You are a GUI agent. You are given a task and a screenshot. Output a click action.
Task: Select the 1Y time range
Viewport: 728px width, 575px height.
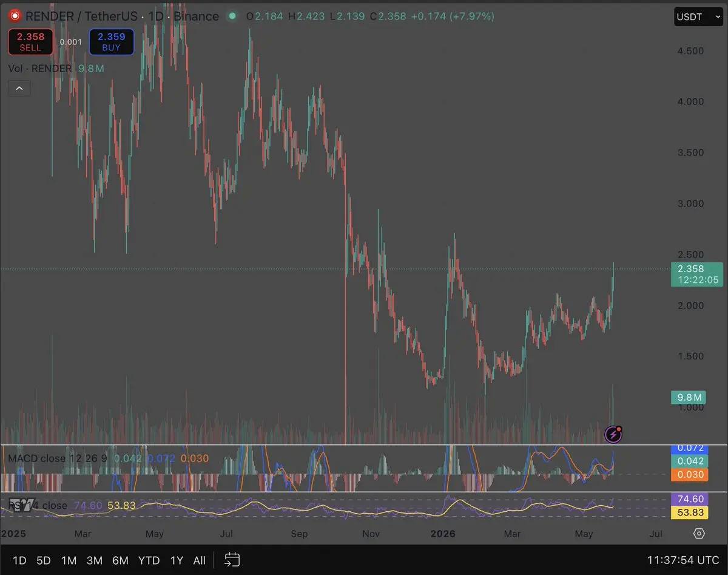(x=177, y=560)
